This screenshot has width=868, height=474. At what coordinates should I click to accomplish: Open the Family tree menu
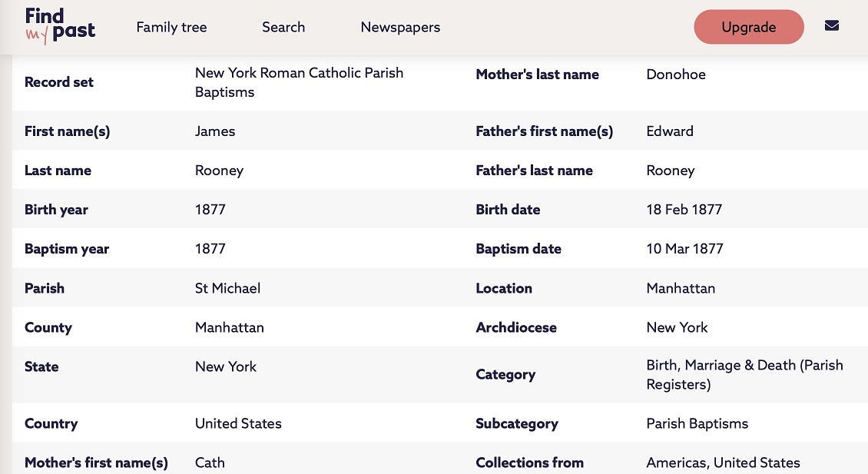pyautogui.click(x=171, y=27)
